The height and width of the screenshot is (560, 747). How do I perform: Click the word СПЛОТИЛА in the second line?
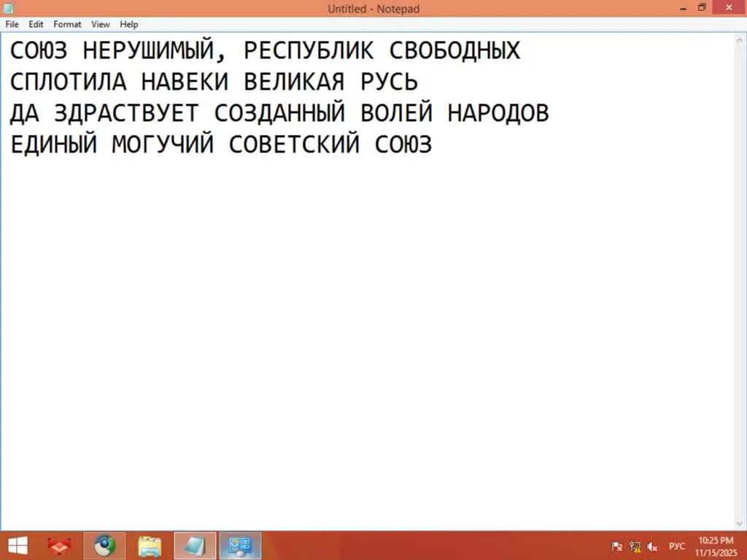tap(69, 82)
